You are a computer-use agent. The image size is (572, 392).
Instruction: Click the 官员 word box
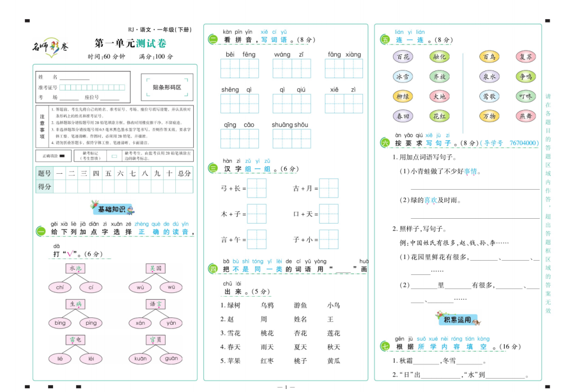pyautogui.click(x=155, y=340)
